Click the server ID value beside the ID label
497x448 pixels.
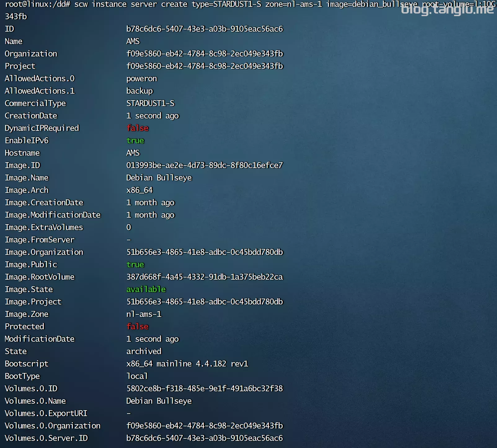coord(204,29)
